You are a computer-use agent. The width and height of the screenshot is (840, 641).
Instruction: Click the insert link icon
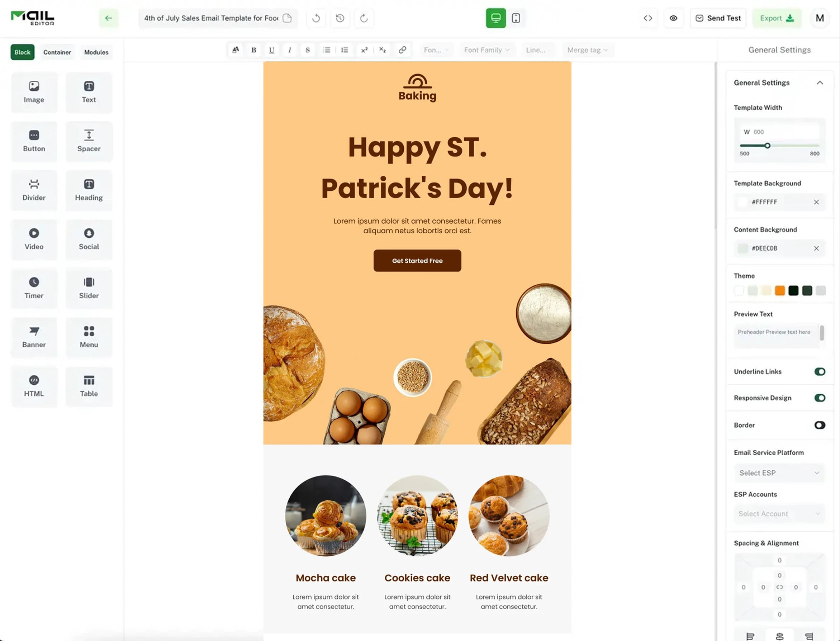402,50
